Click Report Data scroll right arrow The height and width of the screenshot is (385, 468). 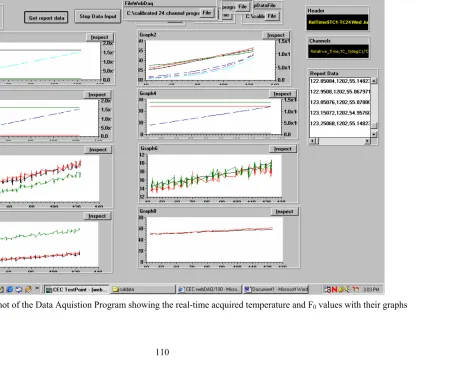pyautogui.click(x=367, y=141)
